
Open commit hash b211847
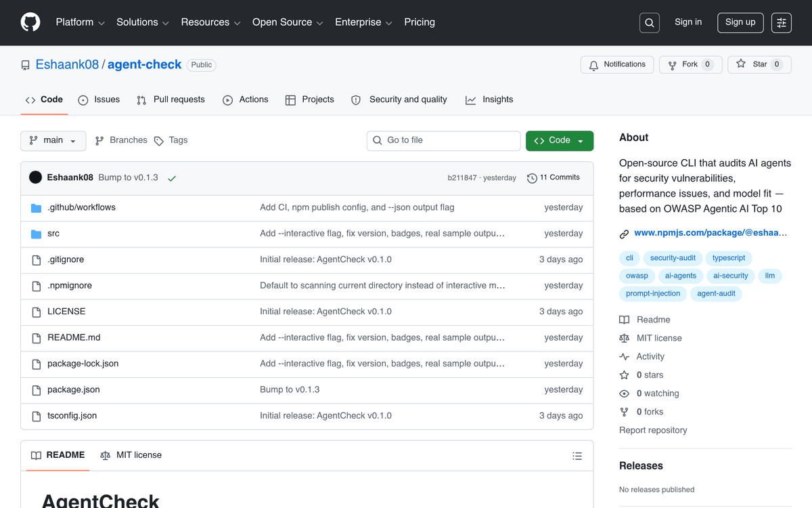[462, 178]
